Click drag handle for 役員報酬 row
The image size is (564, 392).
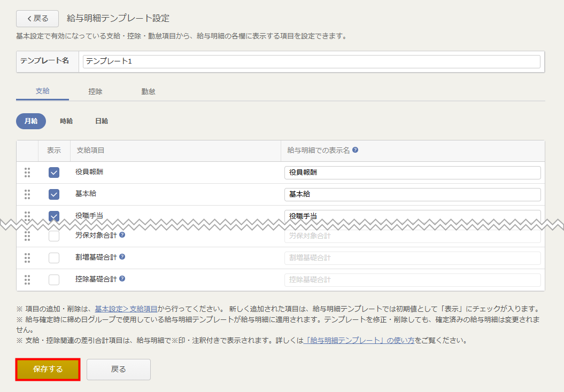pos(27,173)
